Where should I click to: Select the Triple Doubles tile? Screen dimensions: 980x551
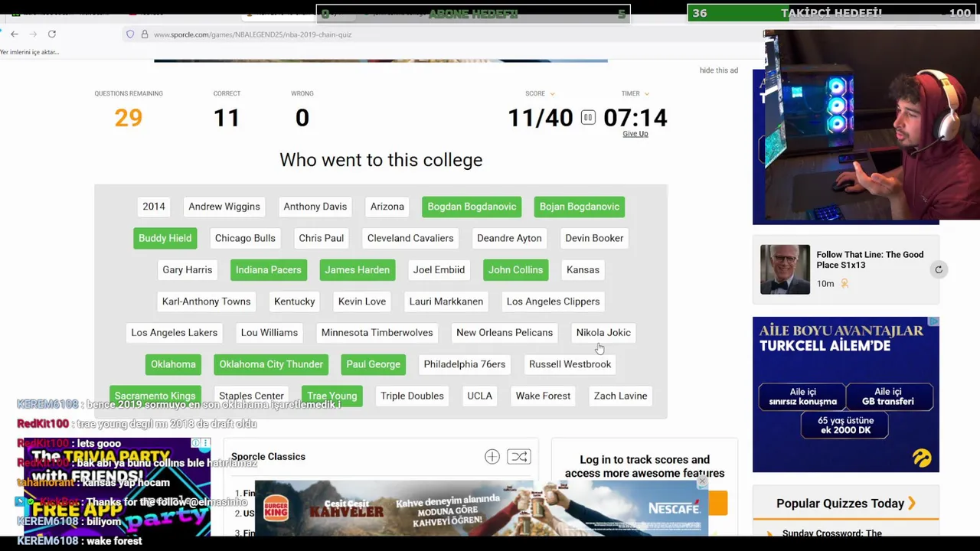[412, 396]
